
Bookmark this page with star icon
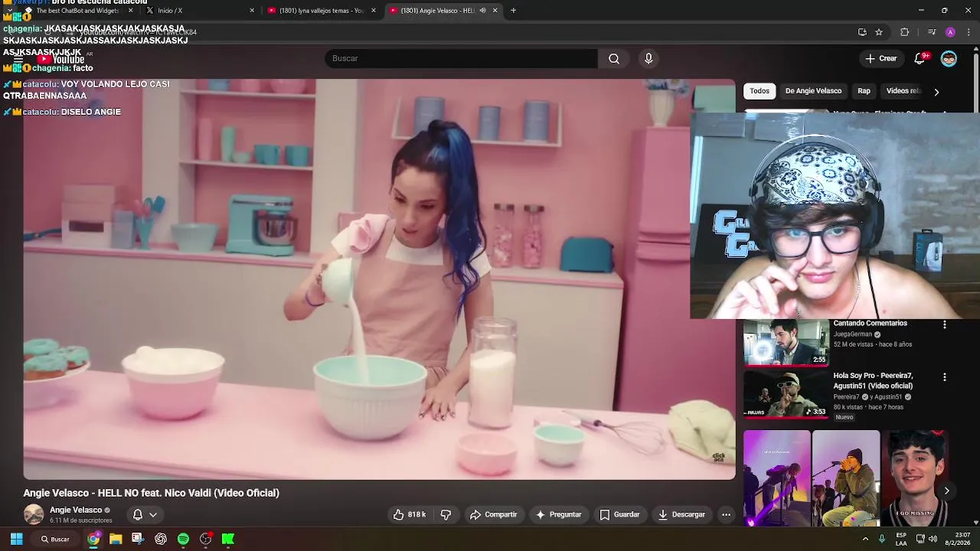879,32
